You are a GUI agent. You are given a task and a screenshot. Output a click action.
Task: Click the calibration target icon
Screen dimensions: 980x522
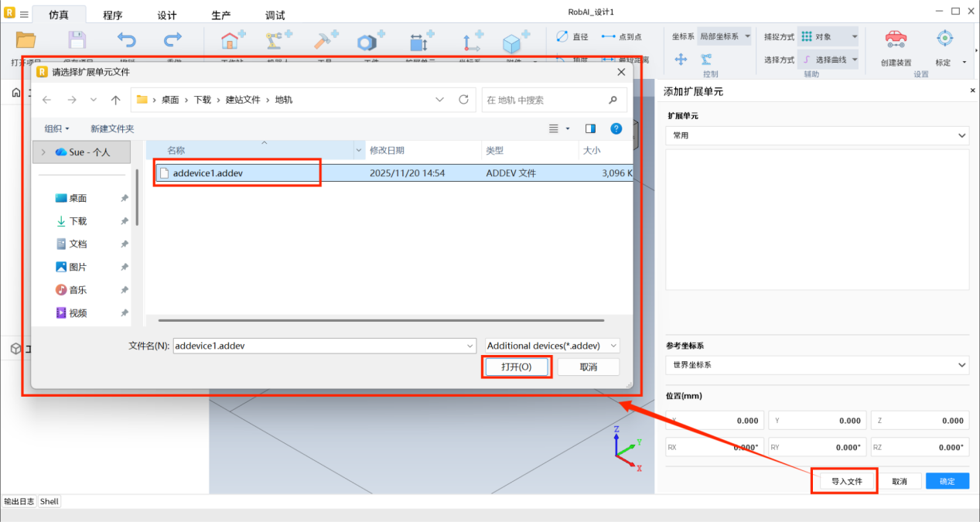pos(944,39)
